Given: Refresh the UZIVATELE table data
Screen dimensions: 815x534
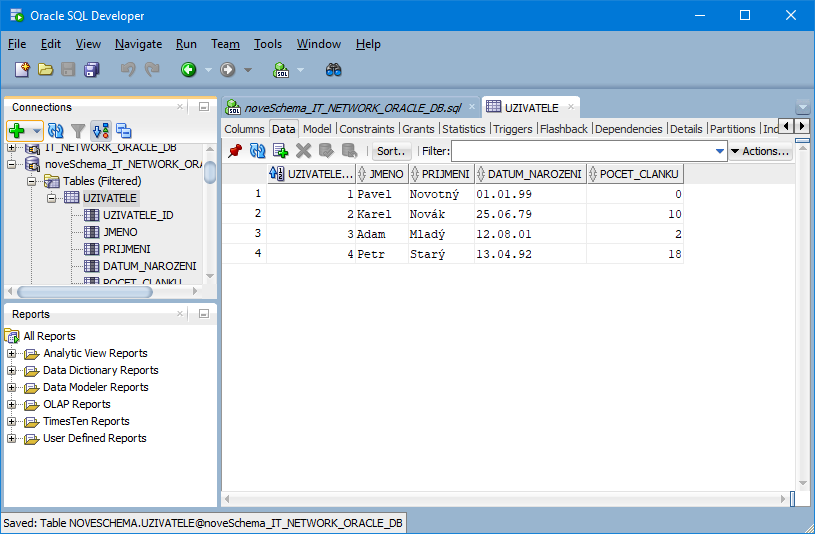Looking at the screenshot, I should (258, 151).
